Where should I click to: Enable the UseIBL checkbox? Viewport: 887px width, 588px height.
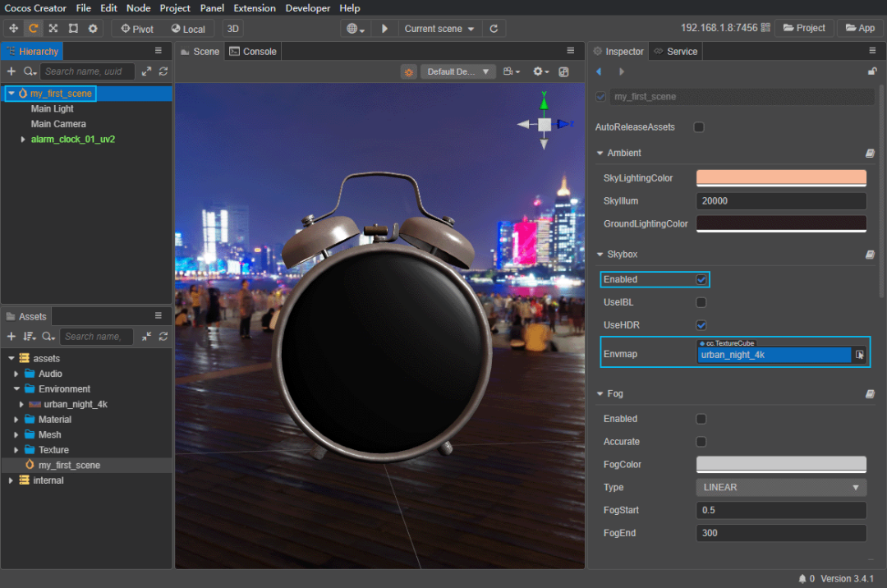(701, 302)
